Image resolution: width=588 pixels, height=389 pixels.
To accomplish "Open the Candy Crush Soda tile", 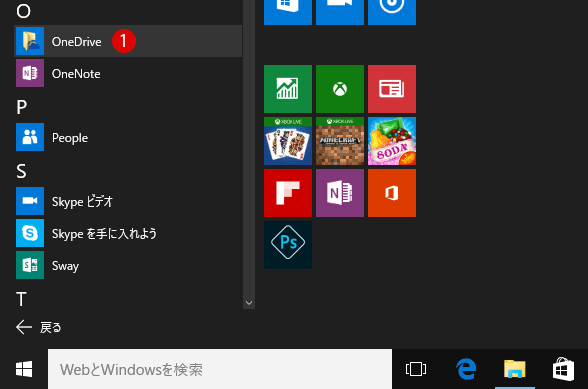I will coord(392,141).
